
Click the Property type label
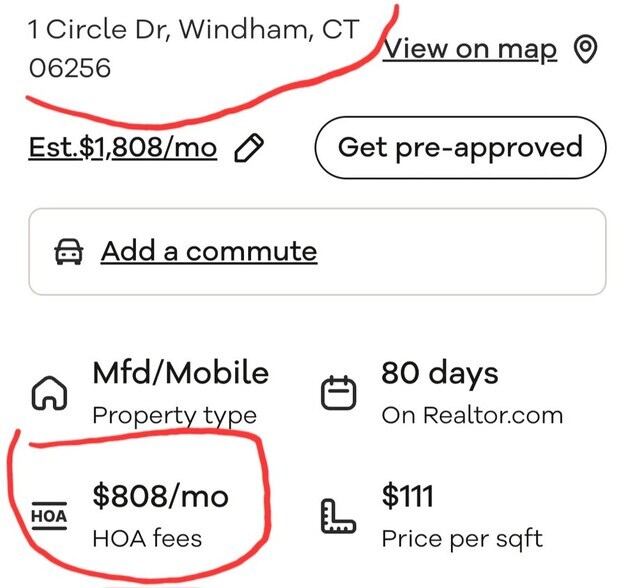(x=174, y=415)
